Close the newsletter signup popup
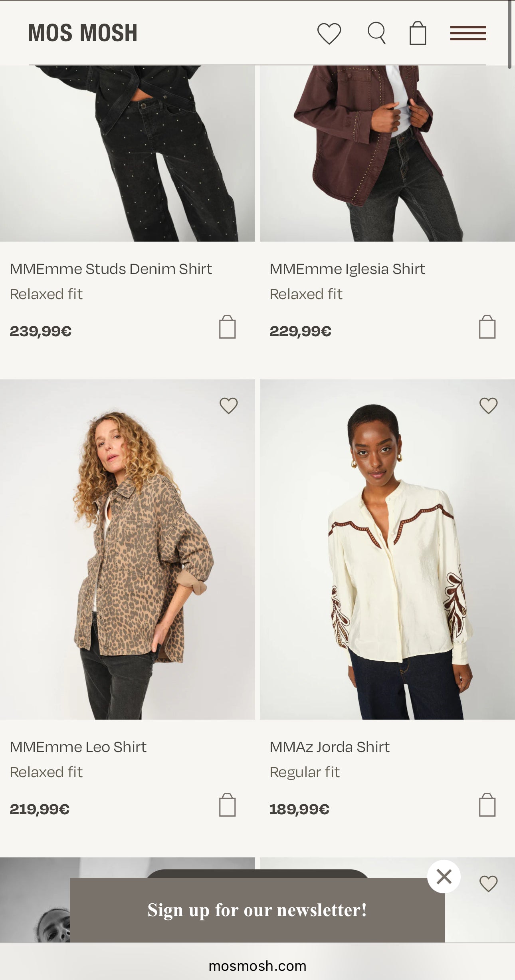515x980 pixels. (x=444, y=877)
